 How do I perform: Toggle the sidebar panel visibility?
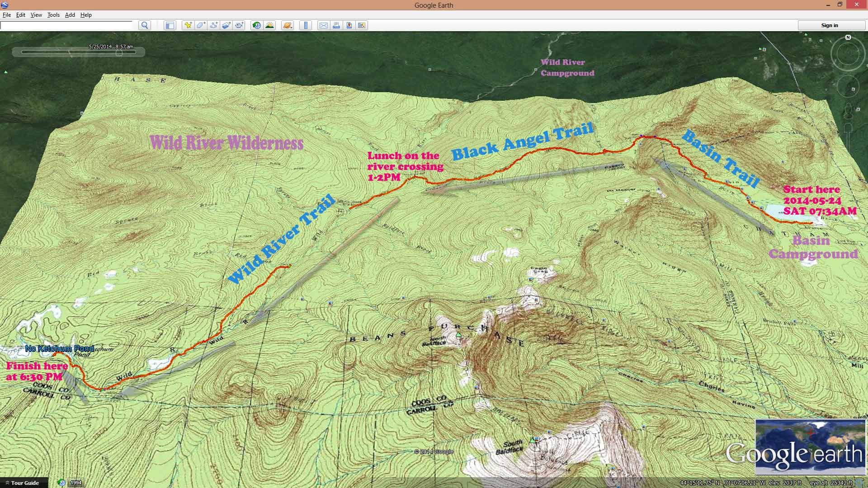[170, 25]
